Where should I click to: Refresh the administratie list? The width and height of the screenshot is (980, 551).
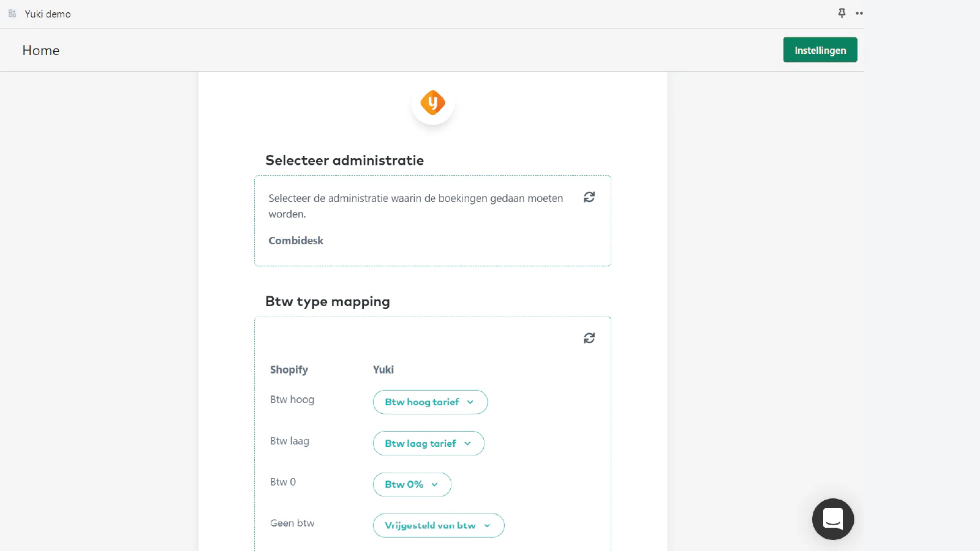589,197
